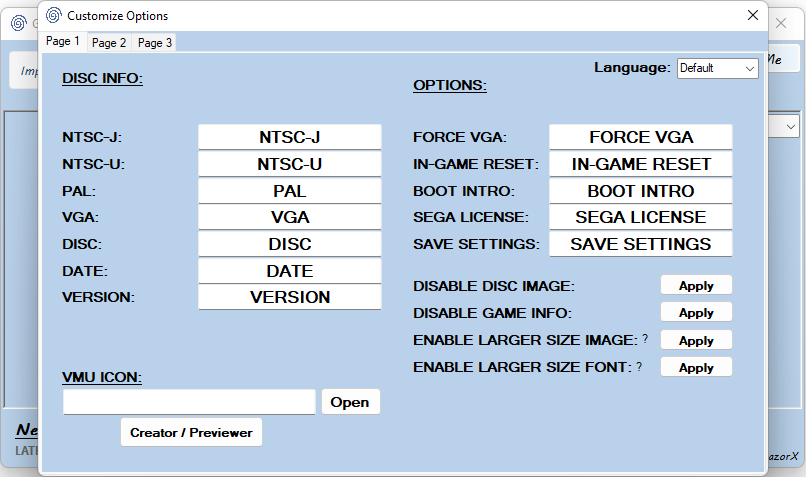Apply Disable Disc Image option
This screenshot has width=806, height=477.
coord(696,285)
